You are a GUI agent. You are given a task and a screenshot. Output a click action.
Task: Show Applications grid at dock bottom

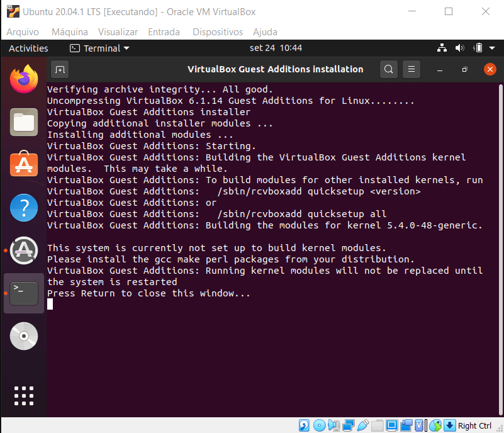(x=24, y=395)
